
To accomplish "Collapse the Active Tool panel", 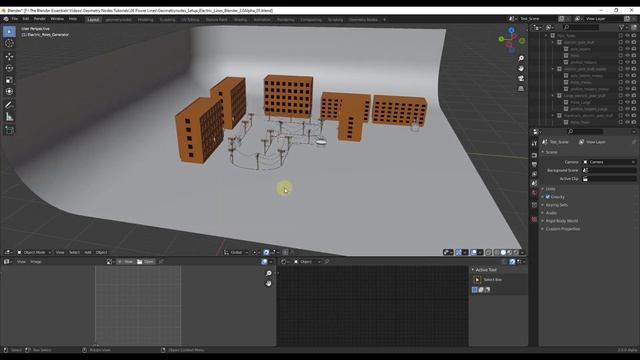I will pyautogui.click(x=485, y=270).
